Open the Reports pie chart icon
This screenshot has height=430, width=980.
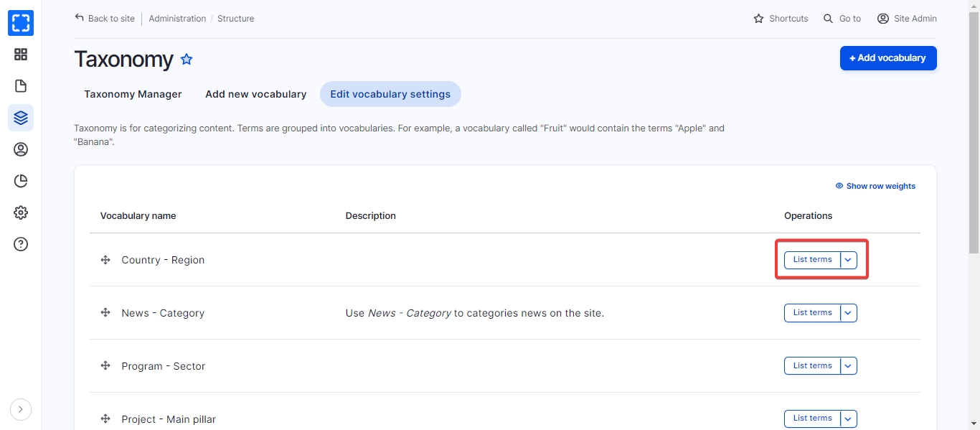pos(21,181)
